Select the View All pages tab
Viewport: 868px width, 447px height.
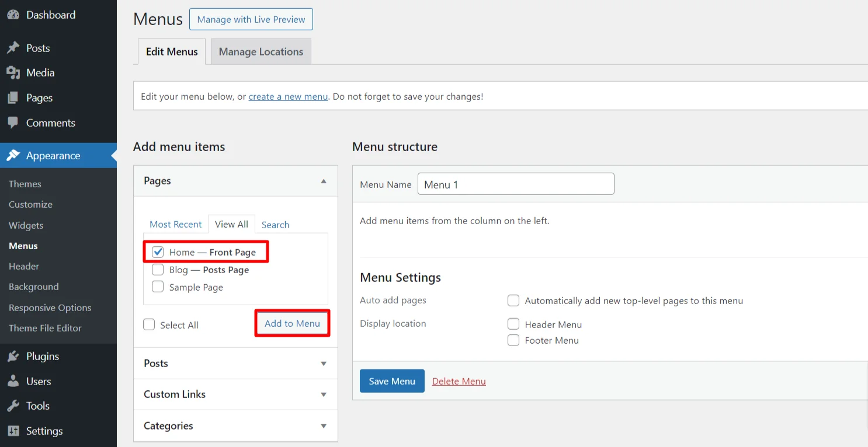point(232,224)
